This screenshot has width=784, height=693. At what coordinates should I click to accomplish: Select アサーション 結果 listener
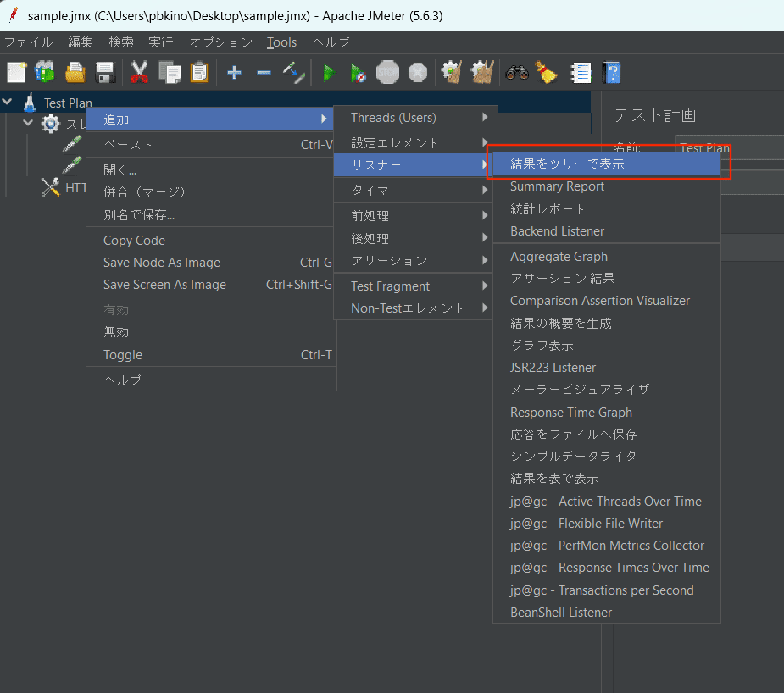(x=607, y=278)
